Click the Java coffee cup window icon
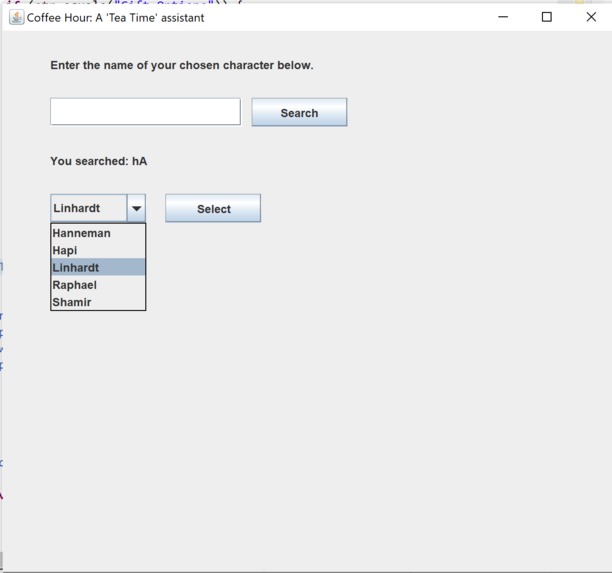Viewport: 612px width, 573px height. click(x=16, y=18)
